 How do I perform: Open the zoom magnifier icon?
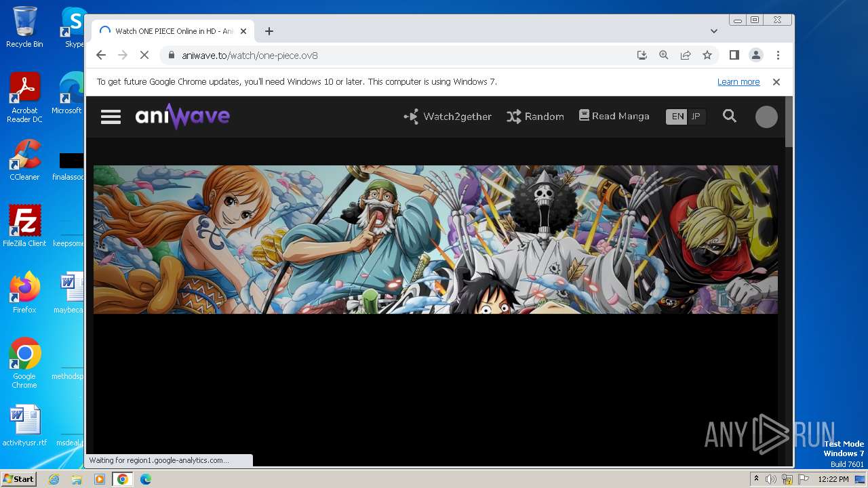pyautogui.click(x=664, y=55)
